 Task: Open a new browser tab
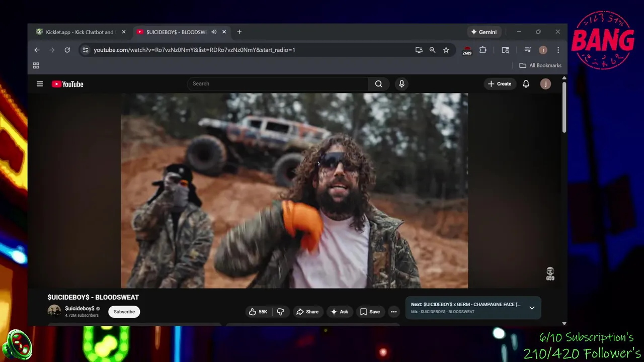point(239,32)
